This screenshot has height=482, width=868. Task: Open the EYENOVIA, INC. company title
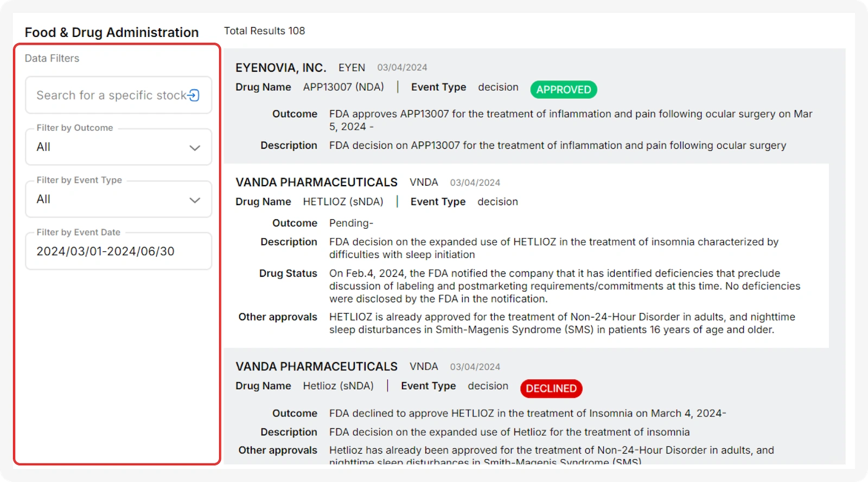(x=280, y=68)
